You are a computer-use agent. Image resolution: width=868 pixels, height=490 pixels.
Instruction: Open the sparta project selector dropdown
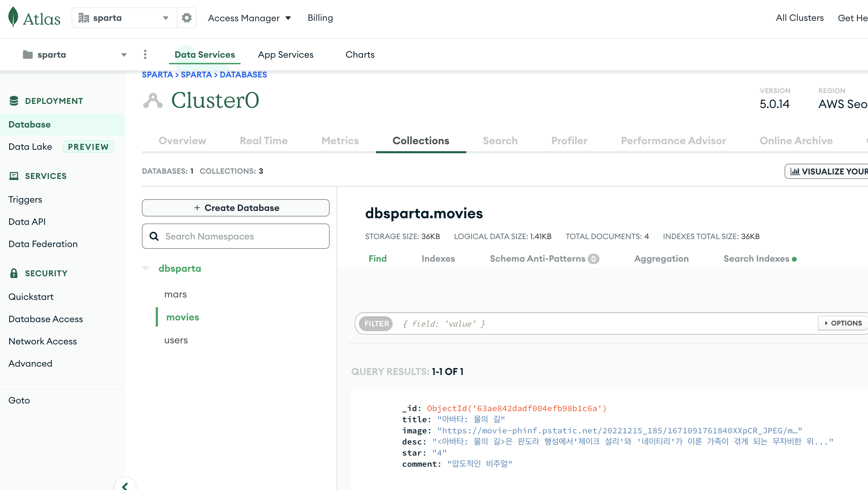(75, 55)
